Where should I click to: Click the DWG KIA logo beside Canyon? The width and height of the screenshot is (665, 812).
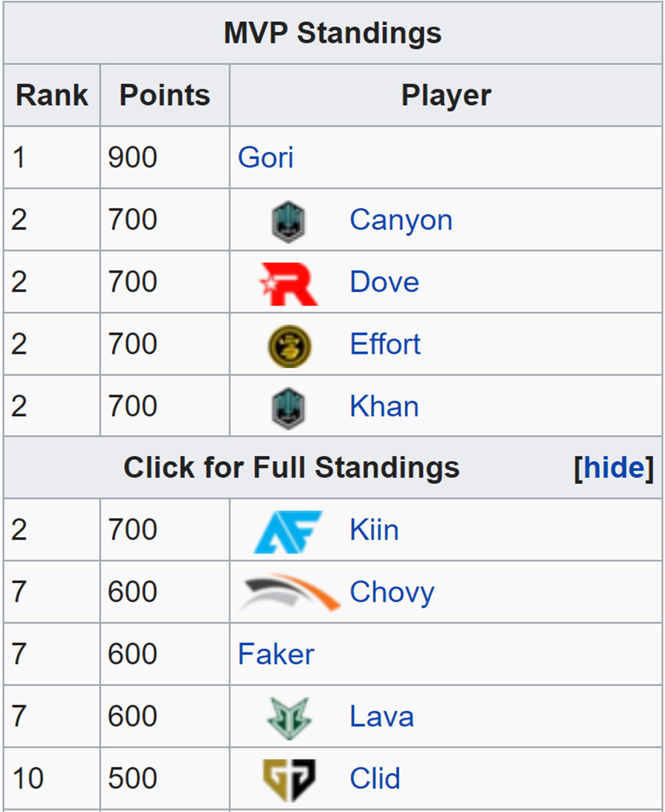click(x=288, y=221)
